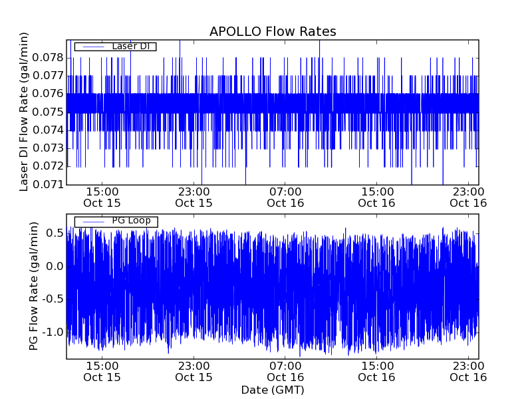Click 15:00 Oct 15 label under lower chart
This screenshot has width=532, height=399.
102,371
